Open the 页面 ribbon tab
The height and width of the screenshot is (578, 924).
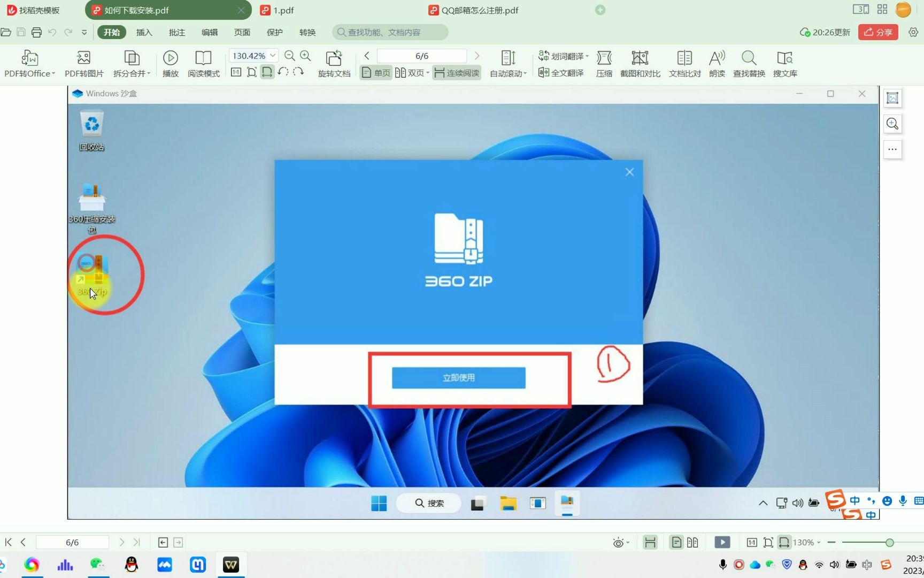(242, 32)
